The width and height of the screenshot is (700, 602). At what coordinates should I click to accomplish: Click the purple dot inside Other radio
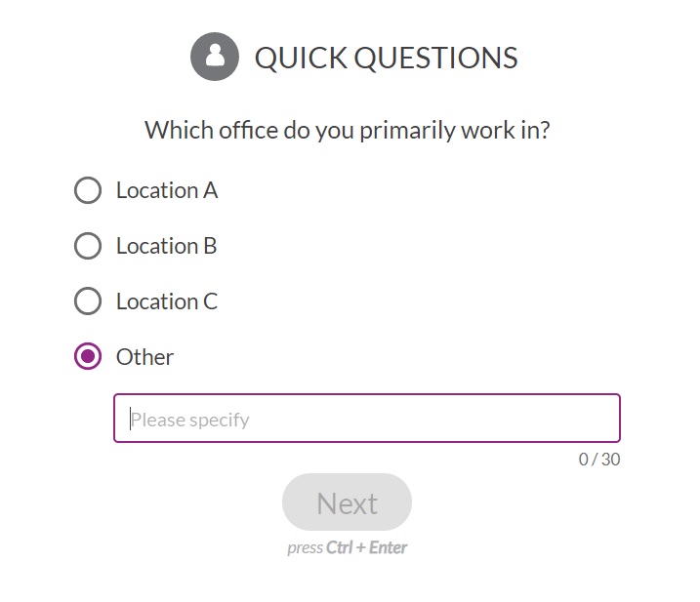point(88,356)
